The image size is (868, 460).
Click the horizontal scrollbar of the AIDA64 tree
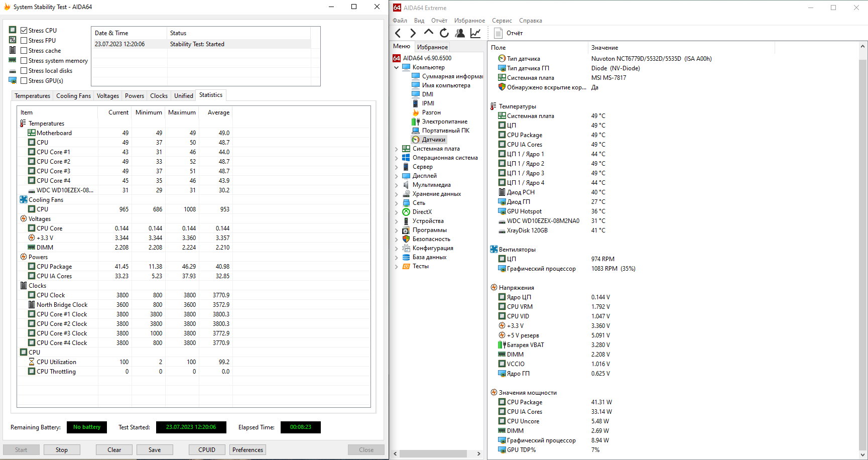click(x=433, y=453)
